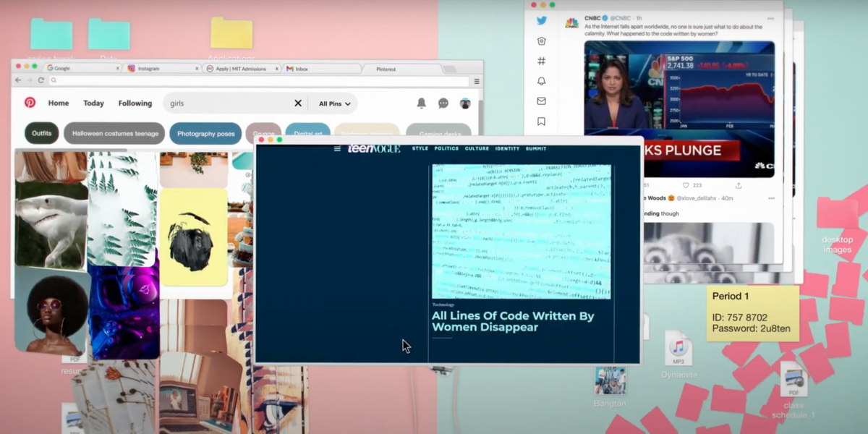Clear the Pinterest search with X
Image resolution: width=868 pixels, height=434 pixels.
298,103
